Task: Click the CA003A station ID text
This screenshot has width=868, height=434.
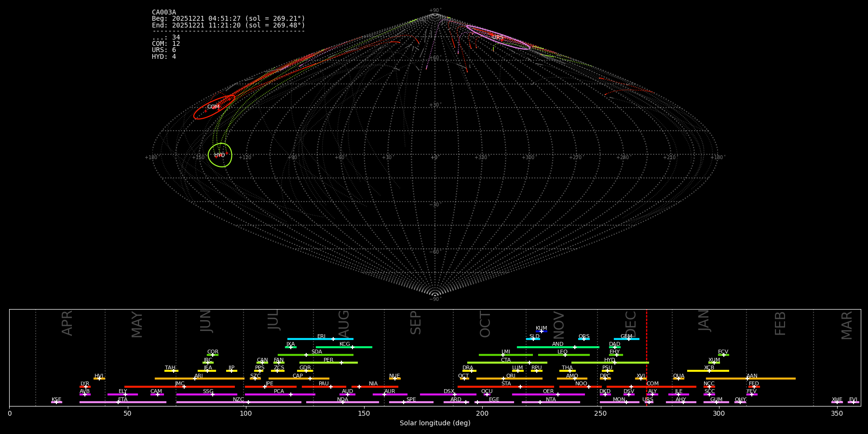Action: point(164,13)
